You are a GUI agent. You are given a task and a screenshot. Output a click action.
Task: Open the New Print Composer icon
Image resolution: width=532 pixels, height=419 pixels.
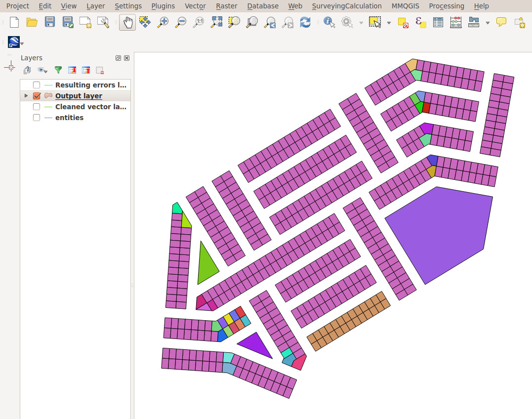(x=85, y=22)
